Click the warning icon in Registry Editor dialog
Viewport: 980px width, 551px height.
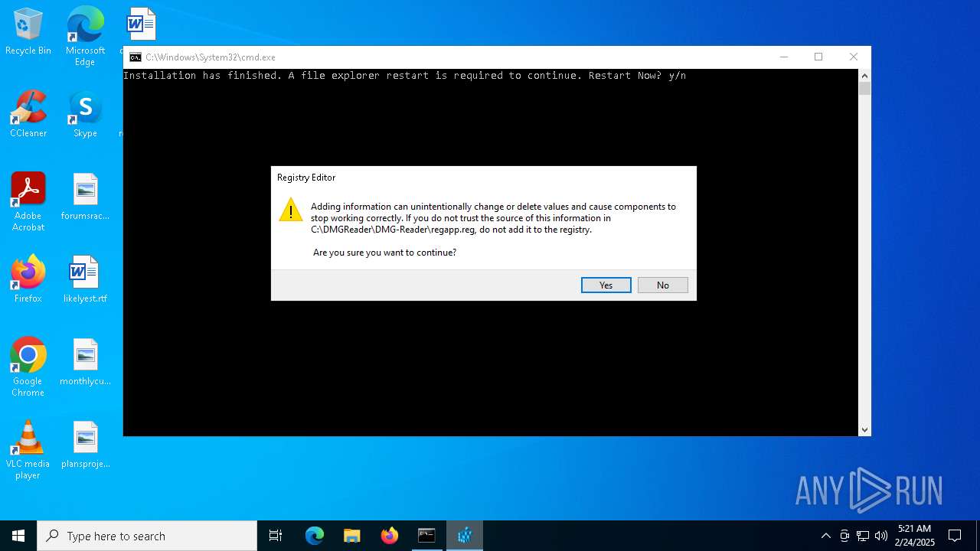tap(291, 210)
